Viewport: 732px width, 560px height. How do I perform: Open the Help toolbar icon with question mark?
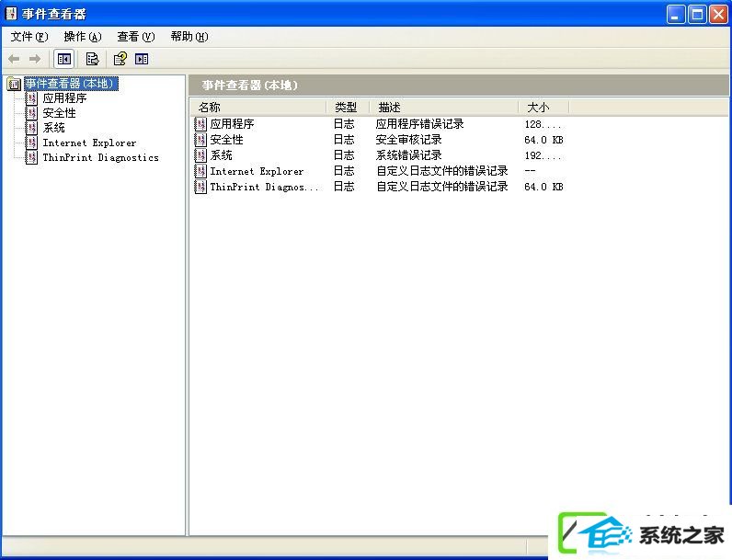coord(120,59)
